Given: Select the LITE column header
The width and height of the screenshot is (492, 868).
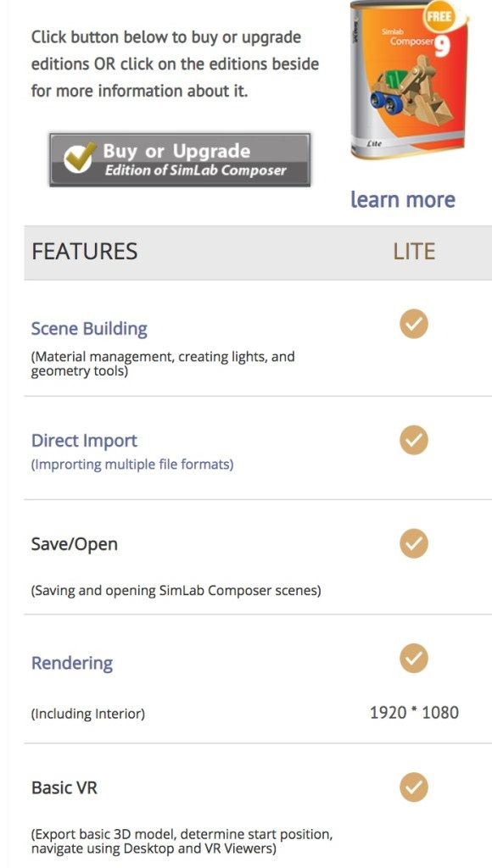Looking at the screenshot, I should click(414, 252).
